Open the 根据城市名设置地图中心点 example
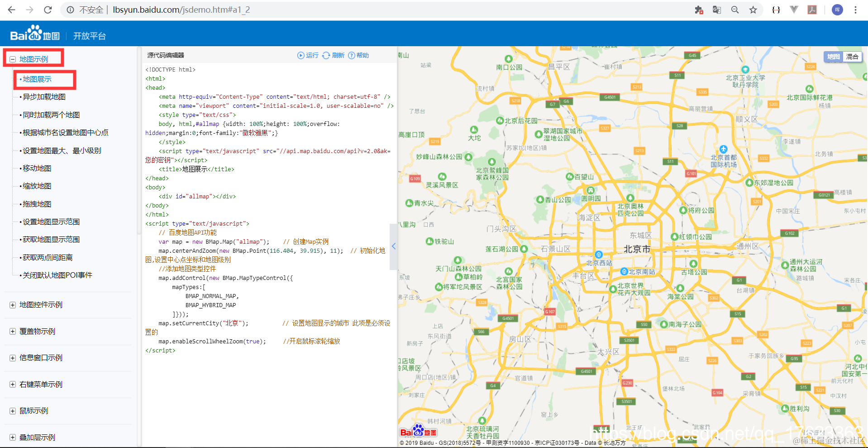This screenshot has width=868, height=448. (66, 133)
